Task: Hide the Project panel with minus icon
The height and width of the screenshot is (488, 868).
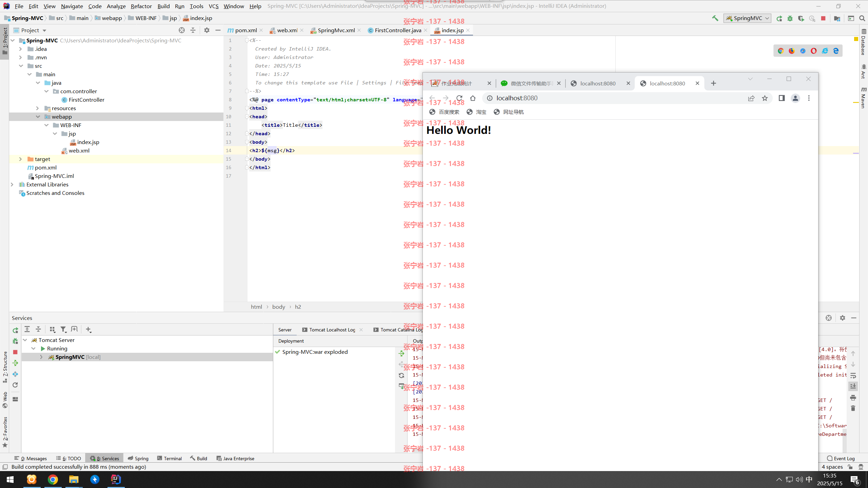Action: [218, 30]
